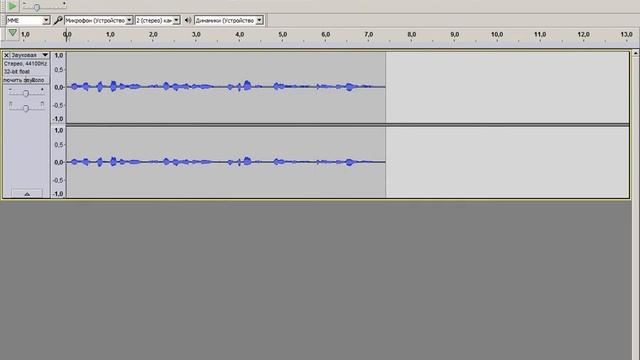The image size is (640, 360).
Task: Open the Звуковая track name menu
Action: click(x=29, y=55)
